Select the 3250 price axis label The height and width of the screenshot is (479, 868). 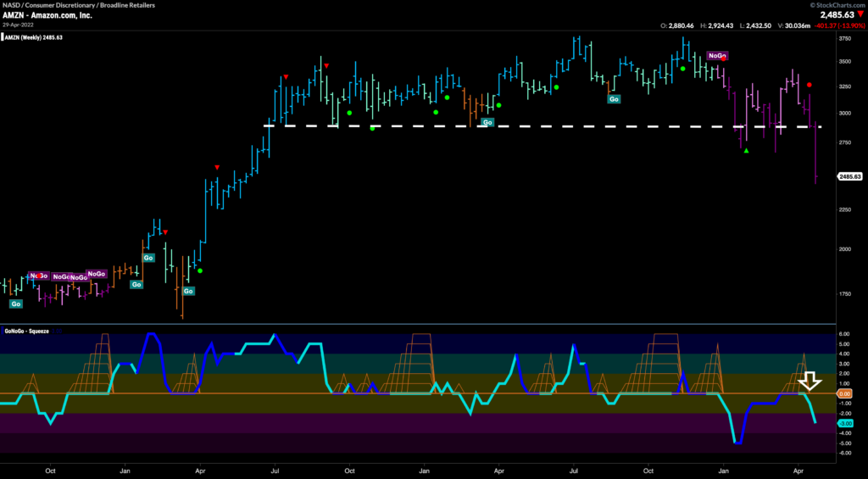[845, 87]
